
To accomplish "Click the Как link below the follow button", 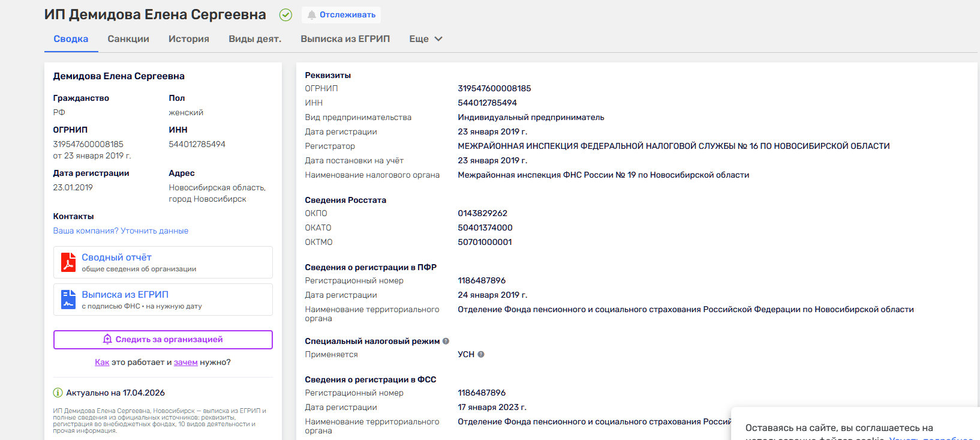I will [x=102, y=362].
